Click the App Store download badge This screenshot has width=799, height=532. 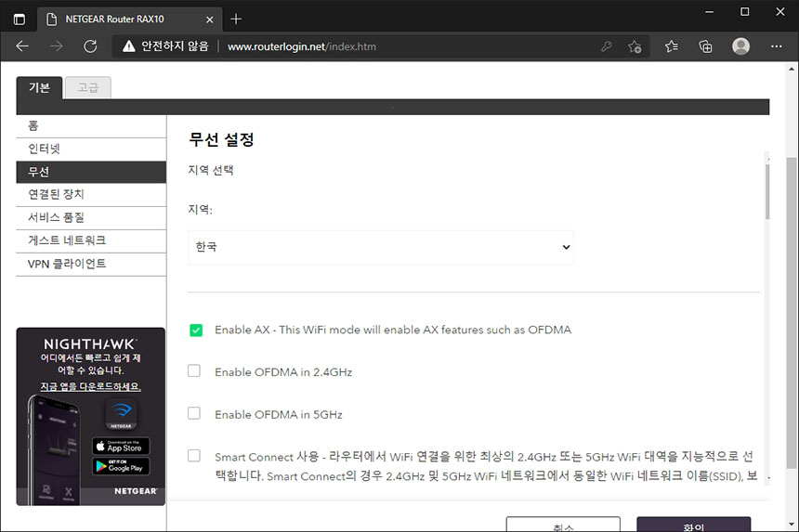(x=122, y=446)
